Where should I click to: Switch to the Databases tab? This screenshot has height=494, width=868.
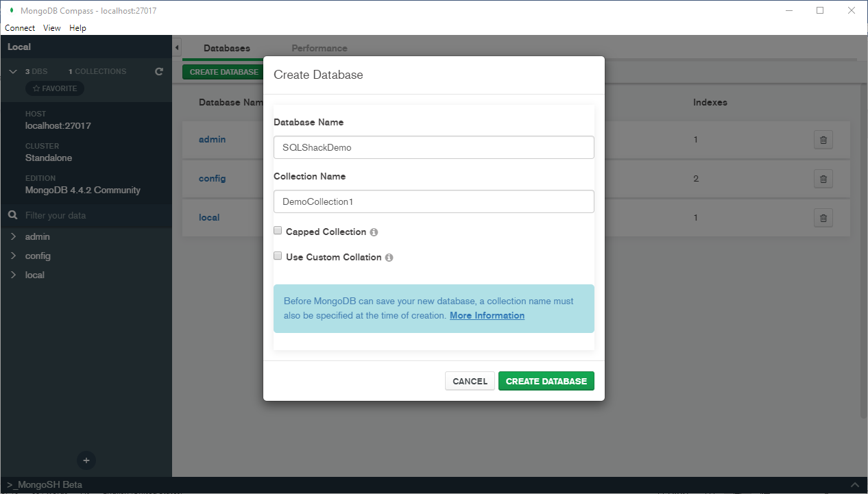[227, 48]
